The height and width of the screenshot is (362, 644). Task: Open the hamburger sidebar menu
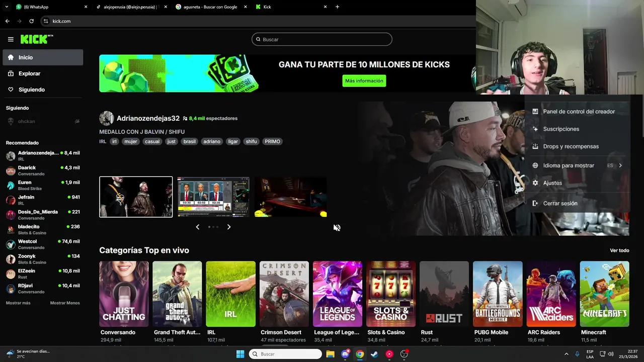(x=11, y=39)
